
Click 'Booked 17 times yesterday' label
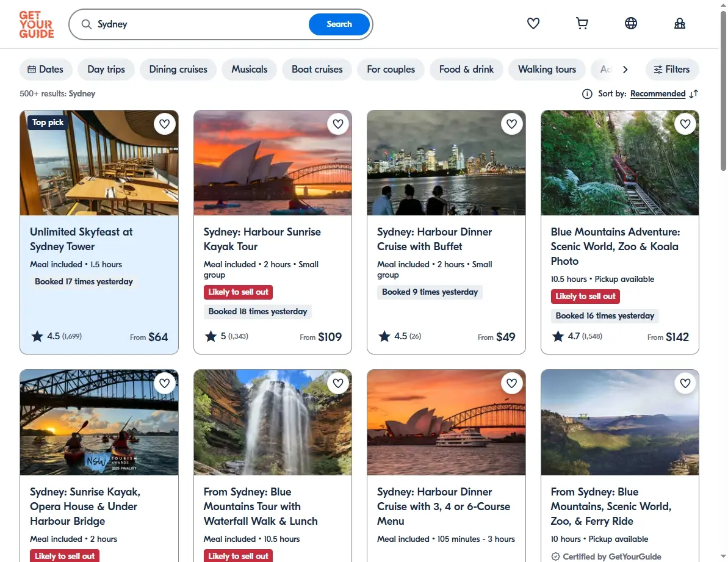click(84, 282)
